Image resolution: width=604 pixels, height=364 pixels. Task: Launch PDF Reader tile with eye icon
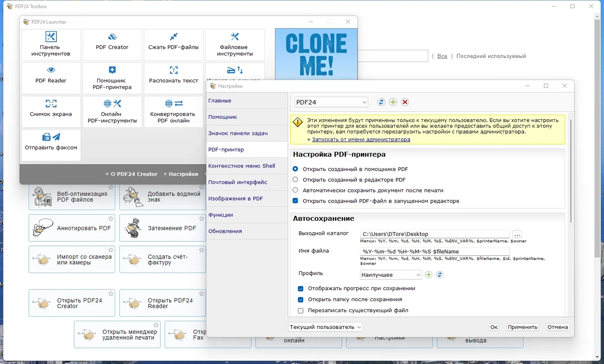click(x=51, y=78)
